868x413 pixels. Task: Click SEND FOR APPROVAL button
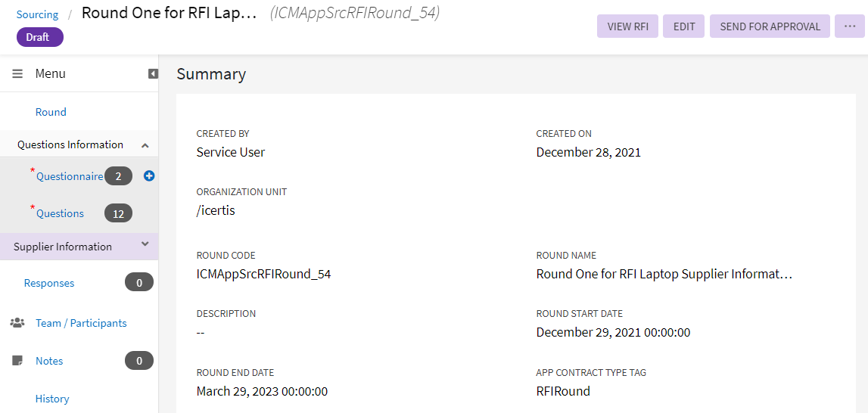tap(770, 26)
